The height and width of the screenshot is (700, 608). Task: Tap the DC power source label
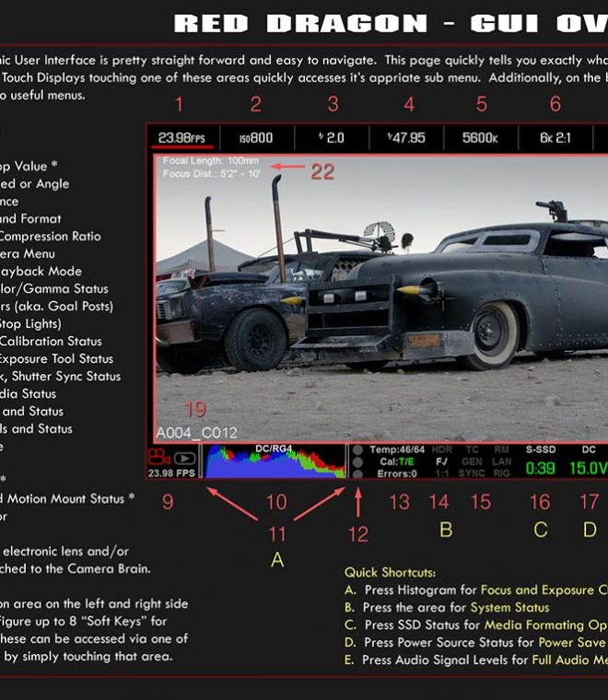point(589,449)
